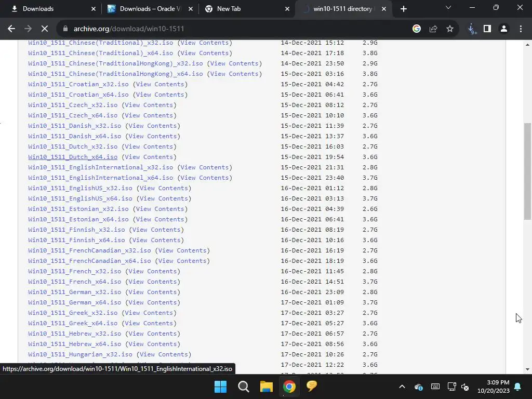Open the Windows Start menu
This screenshot has width=532, height=399.
click(x=220, y=387)
